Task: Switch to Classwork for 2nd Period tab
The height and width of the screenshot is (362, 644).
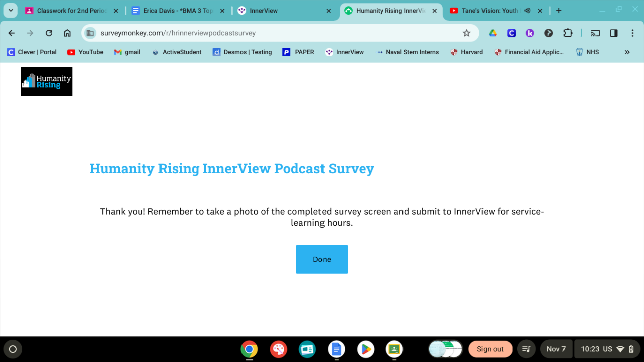Action: [x=71, y=11]
